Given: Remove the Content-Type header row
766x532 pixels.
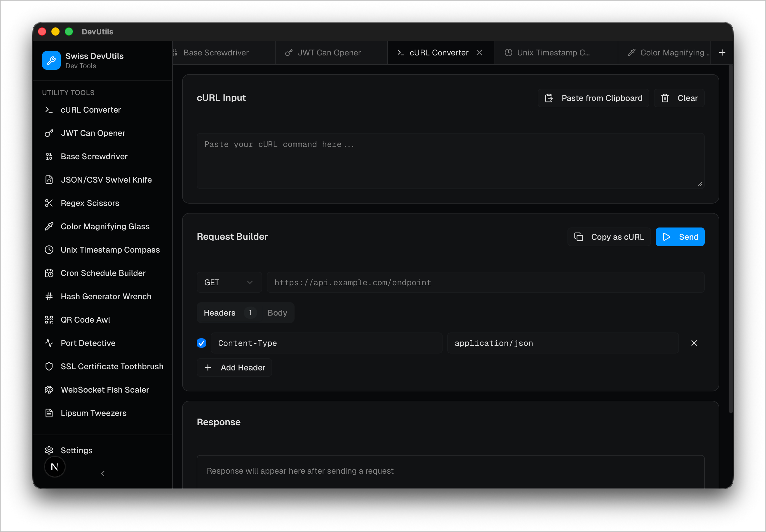Looking at the screenshot, I should pyautogui.click(x=694, y=343).
